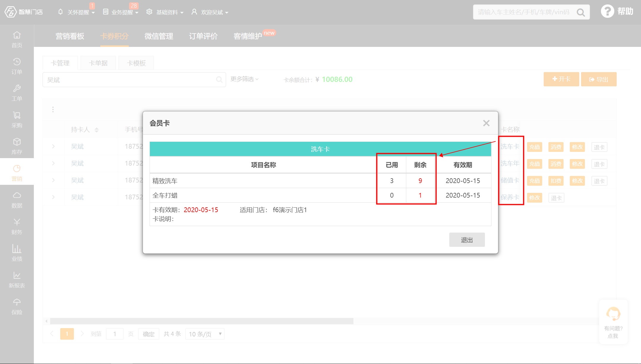Image resolution: width=641 pixels, height=364 pixels.
Task: Go to previous page arrow in pagination
Action: (52, 333)
